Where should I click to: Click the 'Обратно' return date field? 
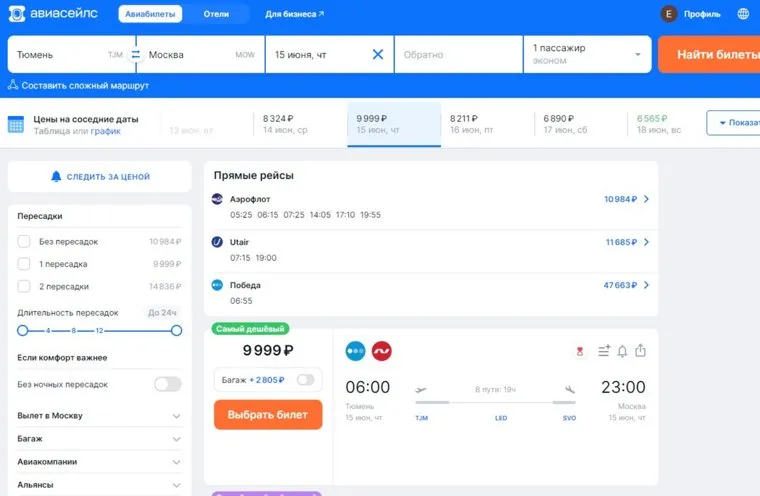[x=458, y=54]
